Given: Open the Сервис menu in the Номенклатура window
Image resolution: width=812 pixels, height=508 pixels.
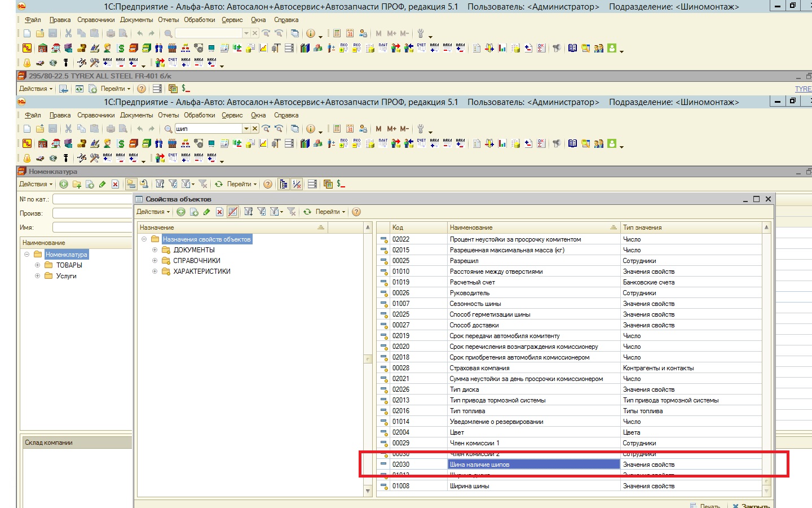Looking at the screenshot, I should (232, 115).
